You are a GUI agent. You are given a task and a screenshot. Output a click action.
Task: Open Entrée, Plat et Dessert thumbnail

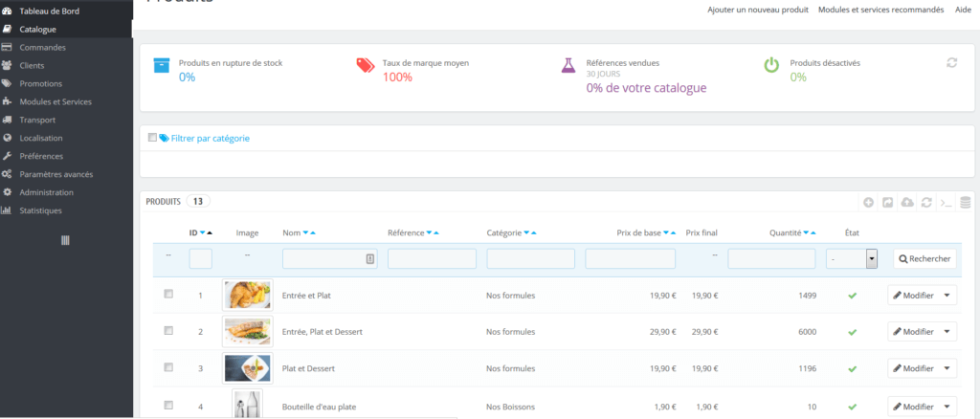[x=248, y=332]
